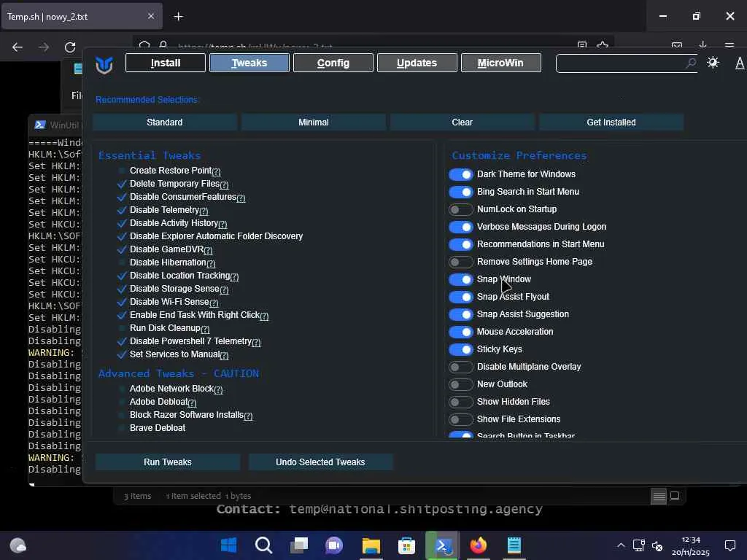The width and height of the screenshot is (747, 560).
Task: Close the Temp.sh browser tab
Action: (150, 16)
